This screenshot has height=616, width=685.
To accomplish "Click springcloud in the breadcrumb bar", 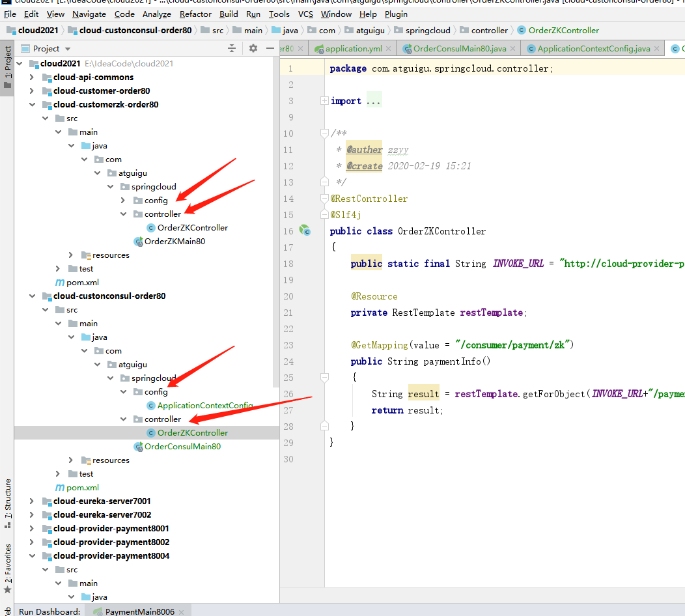I will 428,30.
